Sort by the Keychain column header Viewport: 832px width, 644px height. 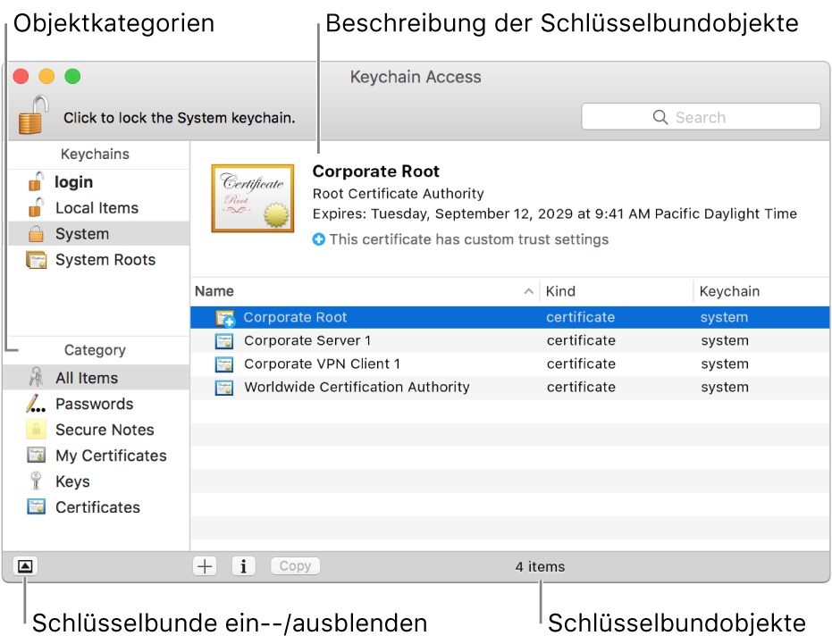click(x=762, y=291)
